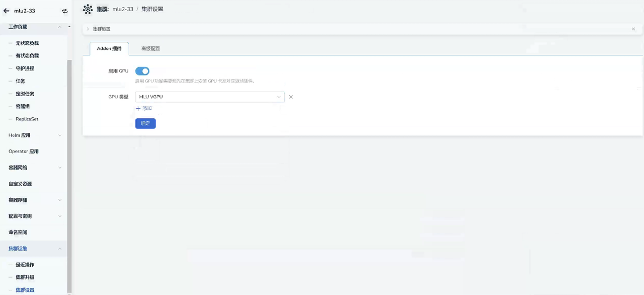The width and height of the screenshot is (644, 295).
Task: Remove the MLU VGPU type with X icon
Action: (x=291, y=97)
